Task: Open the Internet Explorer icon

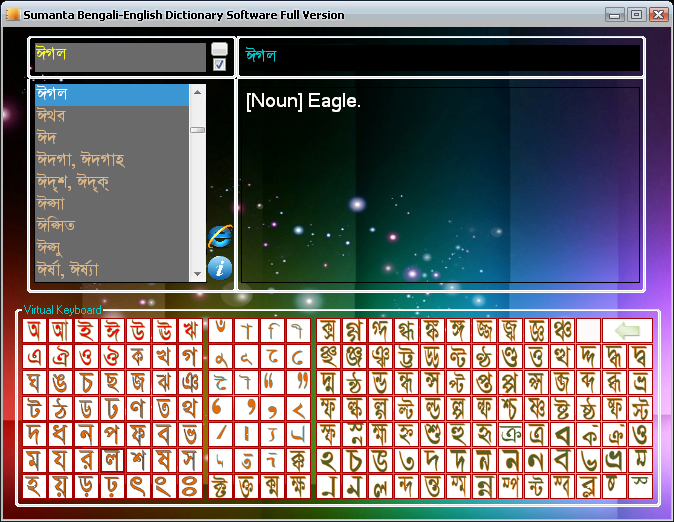Action: click(220, 236)
